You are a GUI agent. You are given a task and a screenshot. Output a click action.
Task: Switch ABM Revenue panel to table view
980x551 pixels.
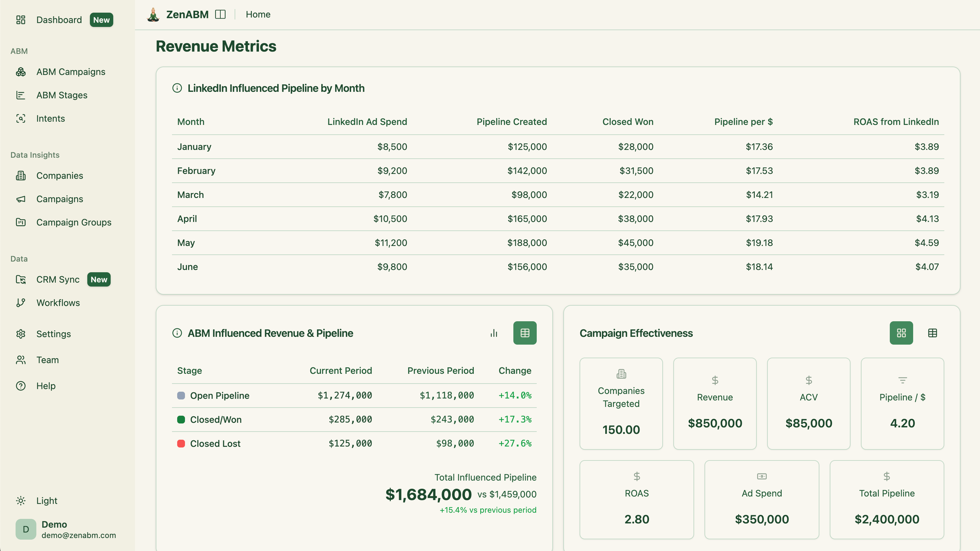click(525, 333)
